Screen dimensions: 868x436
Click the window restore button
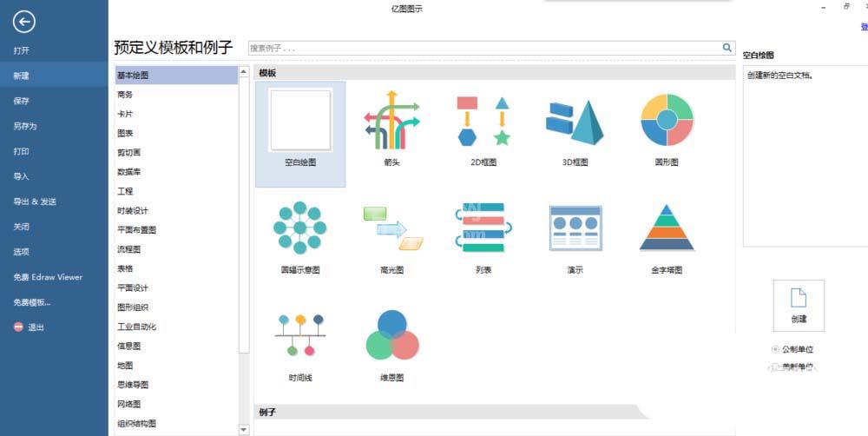[x=846, y=7]
